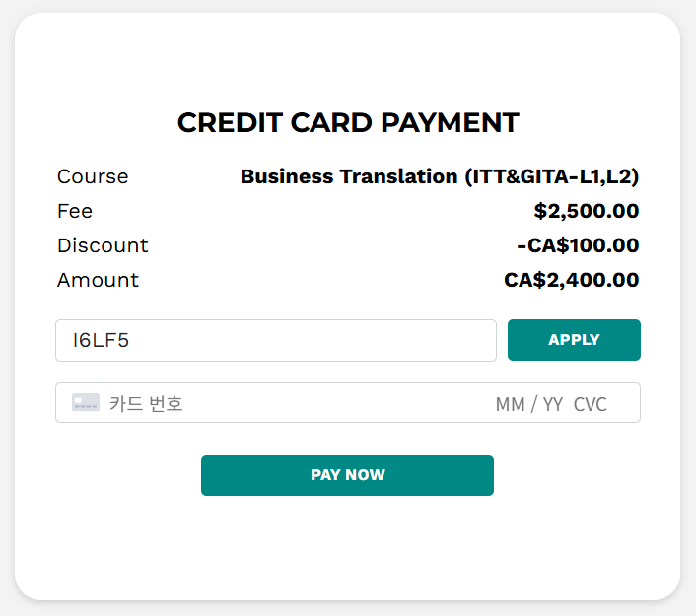Click the Fee label

pos(75,211)
